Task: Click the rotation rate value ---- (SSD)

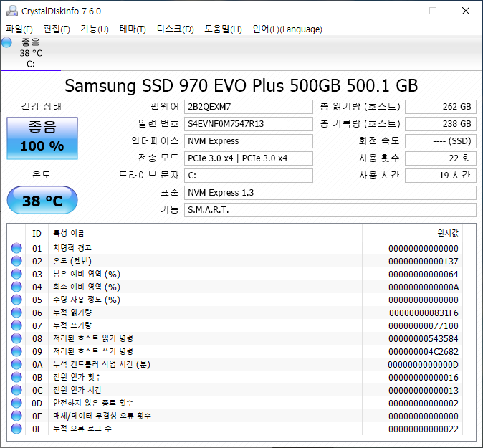Action: (441, 141)
